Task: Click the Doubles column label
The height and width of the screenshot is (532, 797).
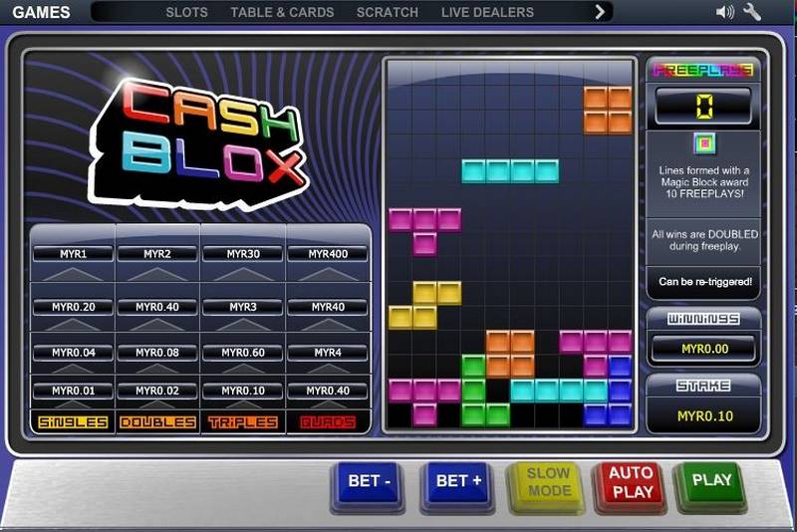Action: tap(158, 422)
